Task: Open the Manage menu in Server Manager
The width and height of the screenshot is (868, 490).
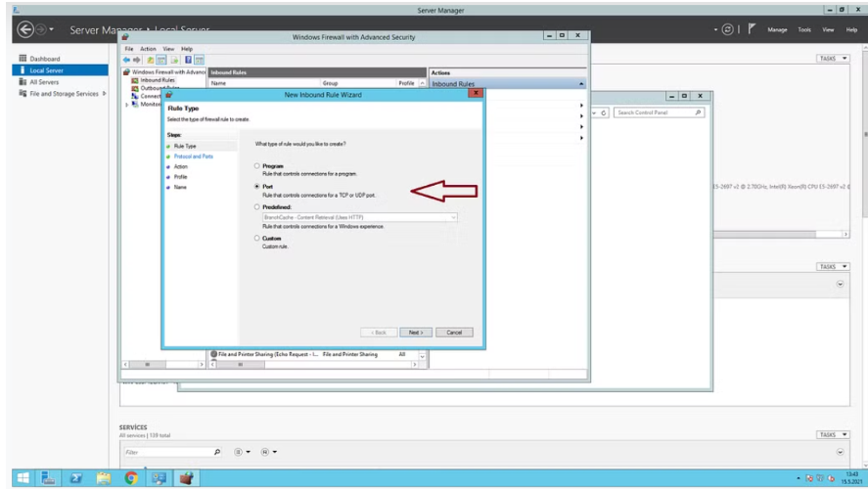Action: (777, 30)
